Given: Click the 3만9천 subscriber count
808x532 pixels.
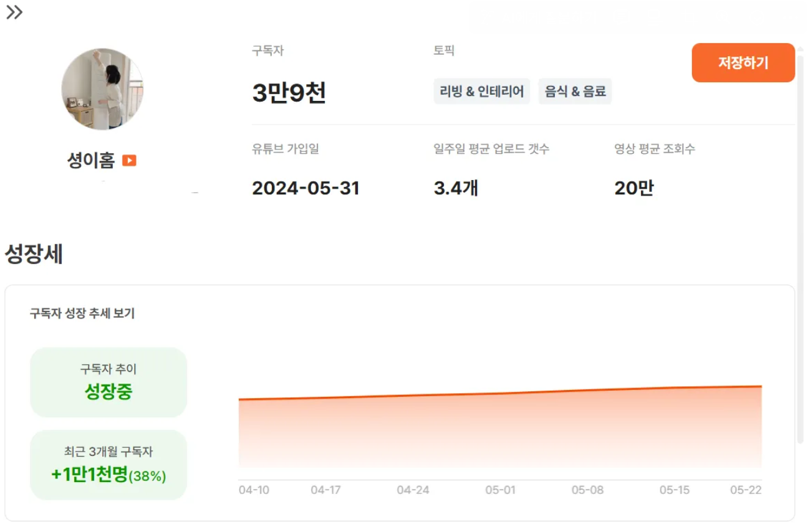Looking at the screenshot, I should (x=289, y=93).
